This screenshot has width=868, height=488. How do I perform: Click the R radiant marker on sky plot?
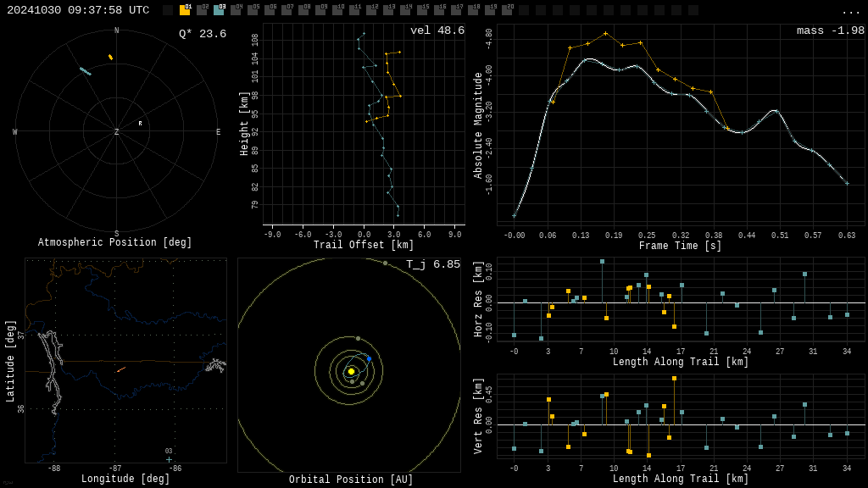click(x=141, y=124)
